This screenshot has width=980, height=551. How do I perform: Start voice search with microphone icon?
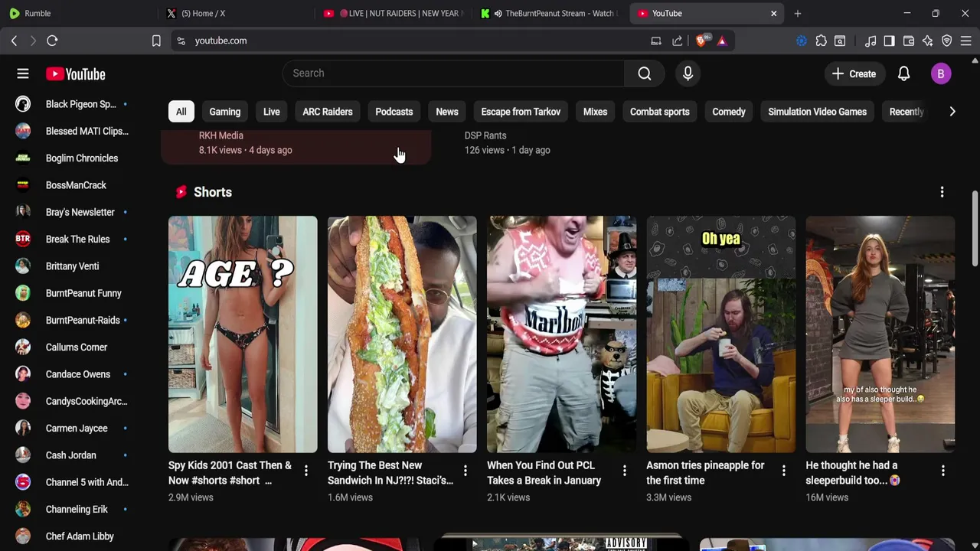click(x=688, y=73)
